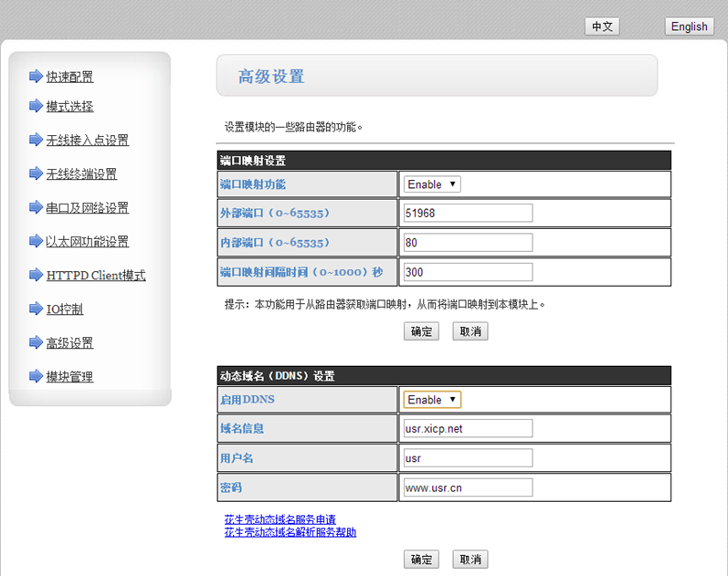Image resolution: width=728 pixels, height=576 pixels.
Task: Click the arrow icon beside 串口及网络设置
Action: click(36, 207)
